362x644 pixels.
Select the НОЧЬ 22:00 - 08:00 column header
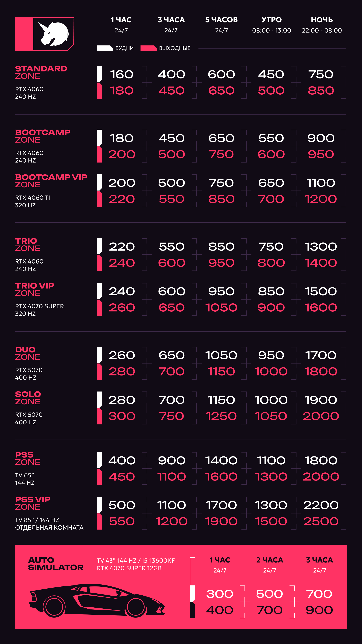pyautogui.click(x=322, y=24)
